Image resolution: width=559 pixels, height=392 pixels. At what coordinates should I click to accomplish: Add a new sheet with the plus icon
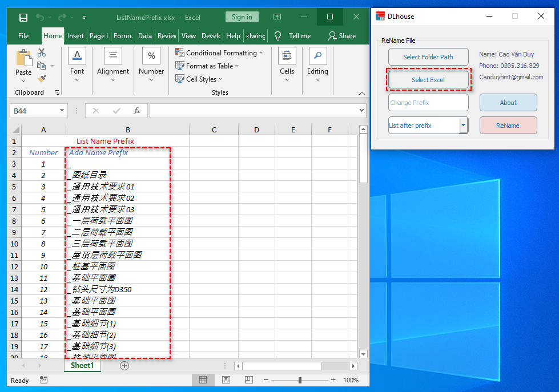tap(124, 365)
